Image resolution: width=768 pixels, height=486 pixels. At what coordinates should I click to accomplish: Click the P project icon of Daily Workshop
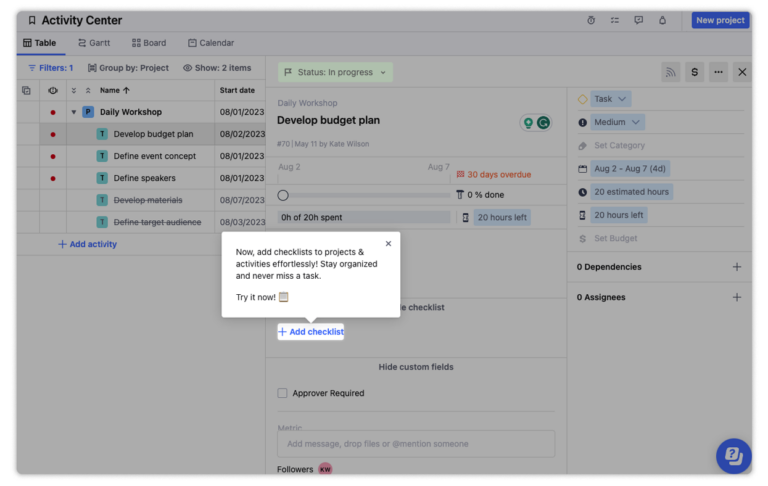88,112
